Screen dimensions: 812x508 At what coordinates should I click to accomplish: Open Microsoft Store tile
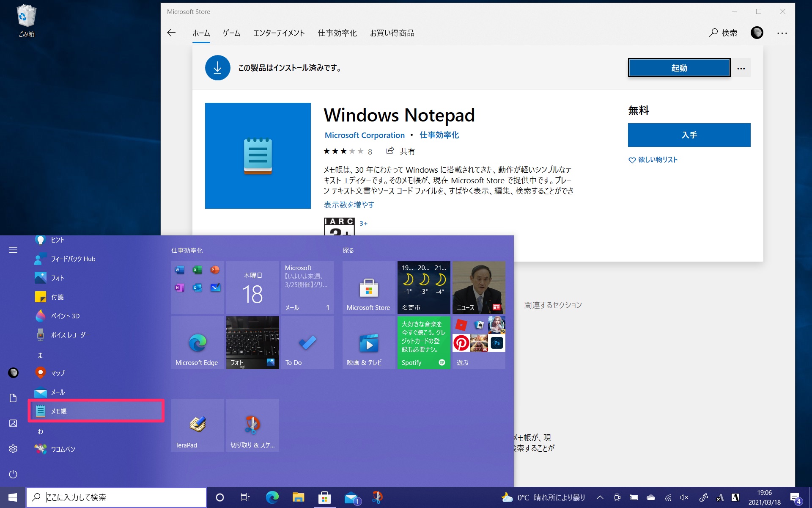369,287
